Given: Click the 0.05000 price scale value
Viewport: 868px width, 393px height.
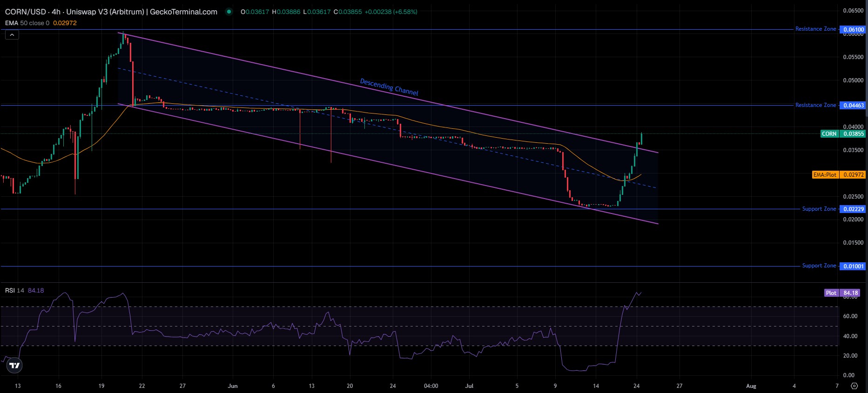Looking at the screenshot, I should (853, 80).
